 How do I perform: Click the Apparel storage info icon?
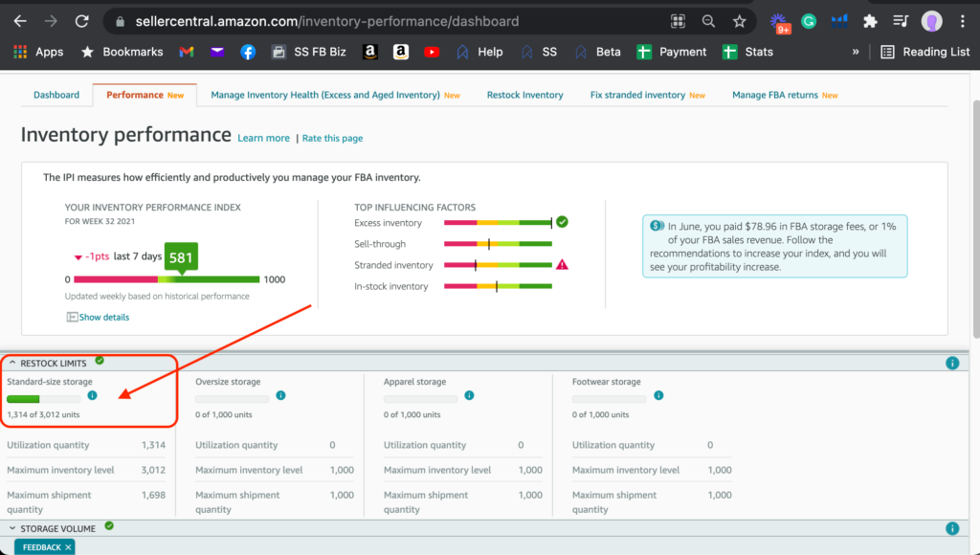[469, 395]
